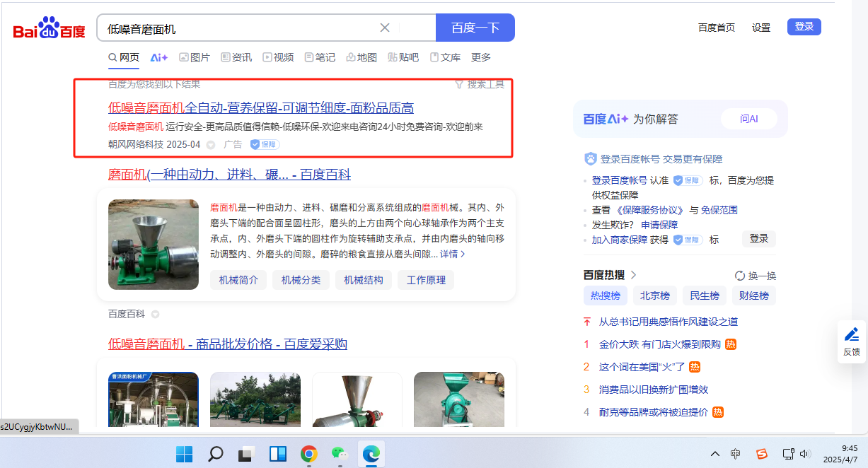
Task: Click the shield paw icon beside 登录百度帐号
Action: pos(591,159)
